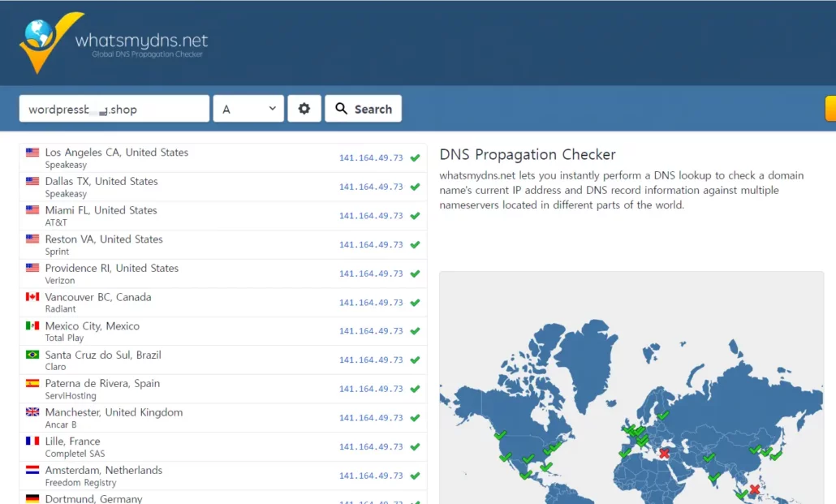Click the UK flag next to Manchester

[32, 411]
